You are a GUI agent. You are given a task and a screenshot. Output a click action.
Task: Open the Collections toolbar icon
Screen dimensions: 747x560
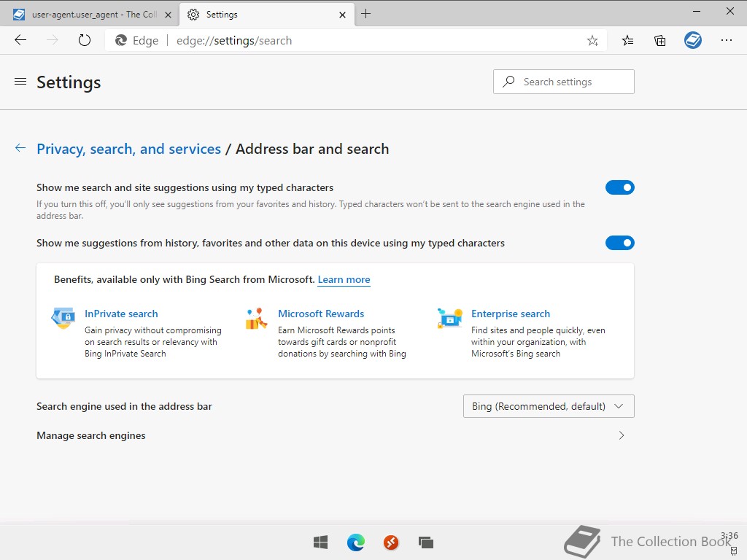[x=659, y=41]
